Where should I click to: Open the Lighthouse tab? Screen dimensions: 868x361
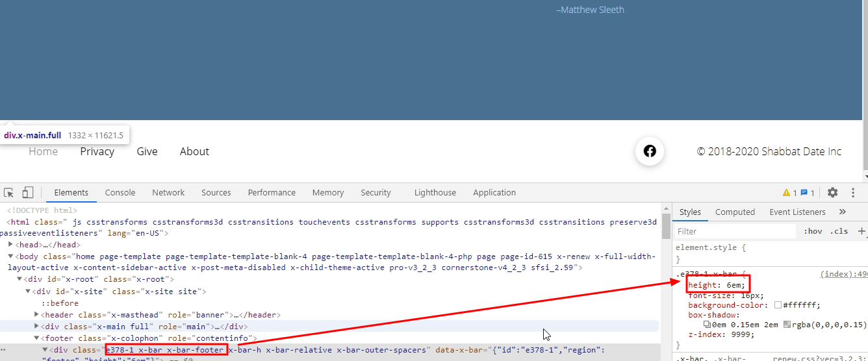click(435, 192)
